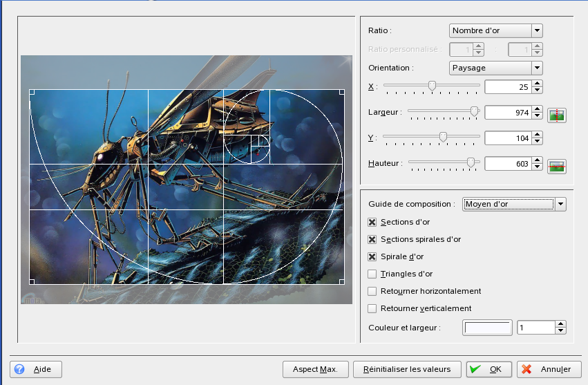Decrease the X value with down arrow
Image resolution: width=588 pixels, height=385 pixels.
coord(538,90)
